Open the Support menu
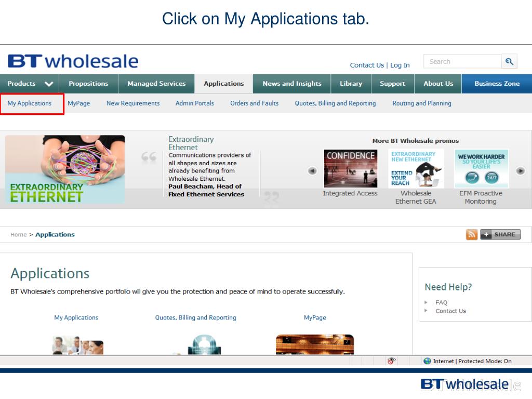 pos(393,84)
